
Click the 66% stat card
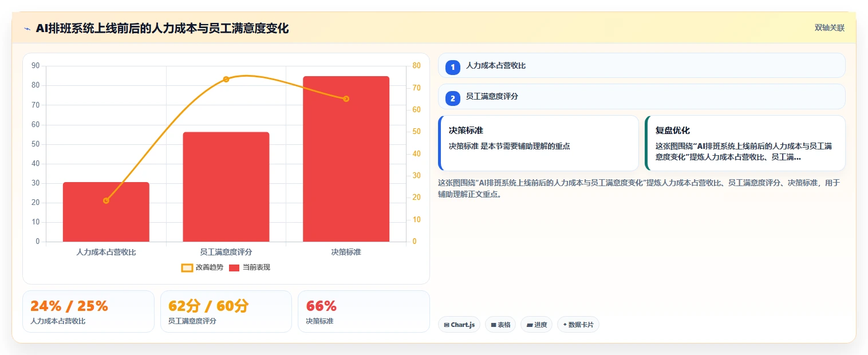364,311
